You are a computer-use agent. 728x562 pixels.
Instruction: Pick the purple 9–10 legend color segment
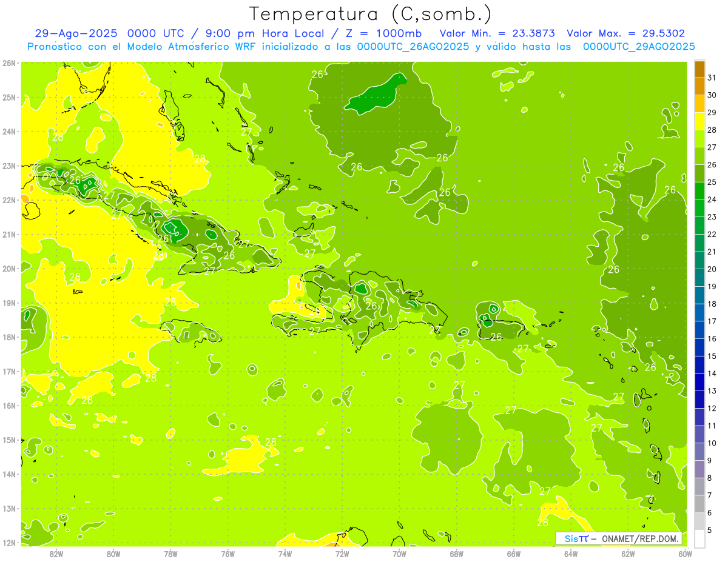point(699,452)
